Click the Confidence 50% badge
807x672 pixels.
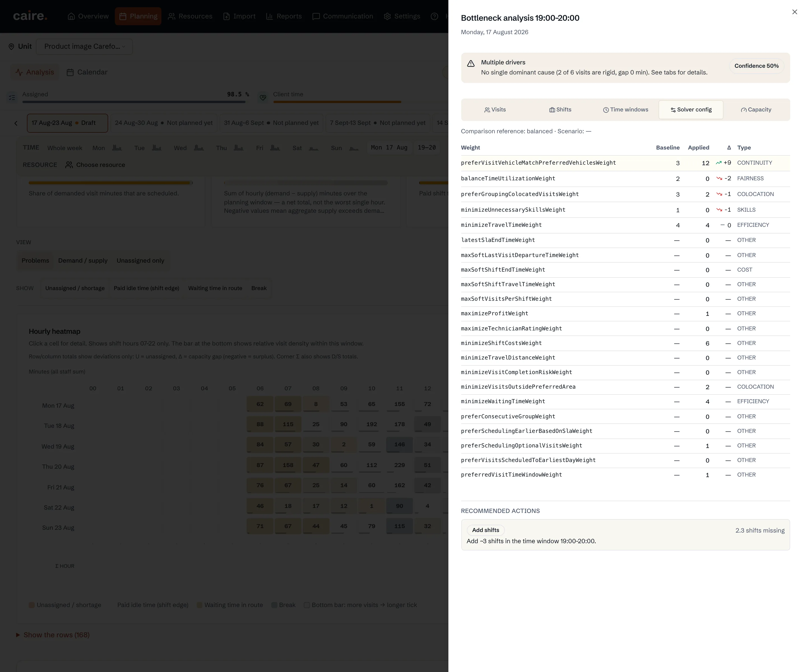(756, 66)
